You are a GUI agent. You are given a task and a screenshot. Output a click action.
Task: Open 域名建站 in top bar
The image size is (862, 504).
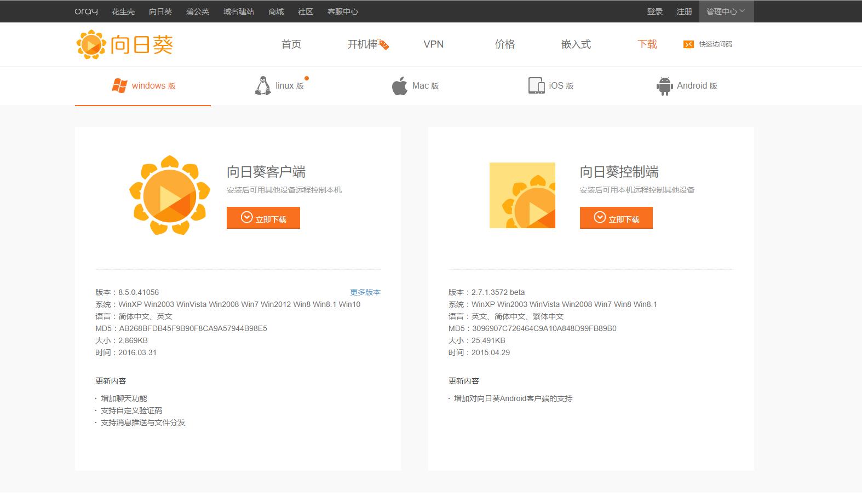coord(239,11)
